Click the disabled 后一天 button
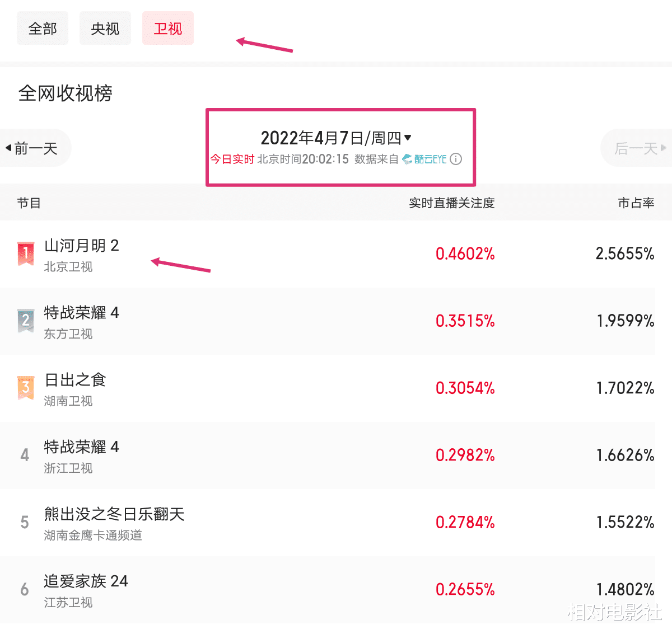Image resolution: width=672 pixels, height=634 pixels. click(636, 148)
